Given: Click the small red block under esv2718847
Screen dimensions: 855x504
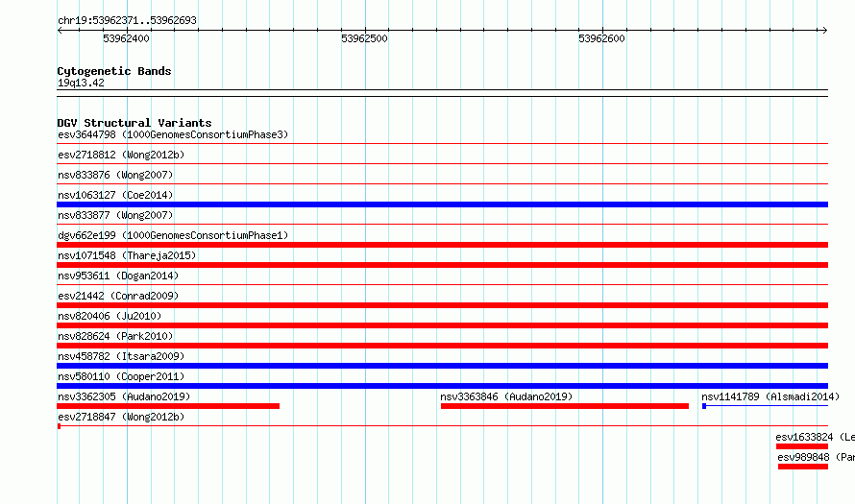Looking at the screenshot, I should 59,426.
